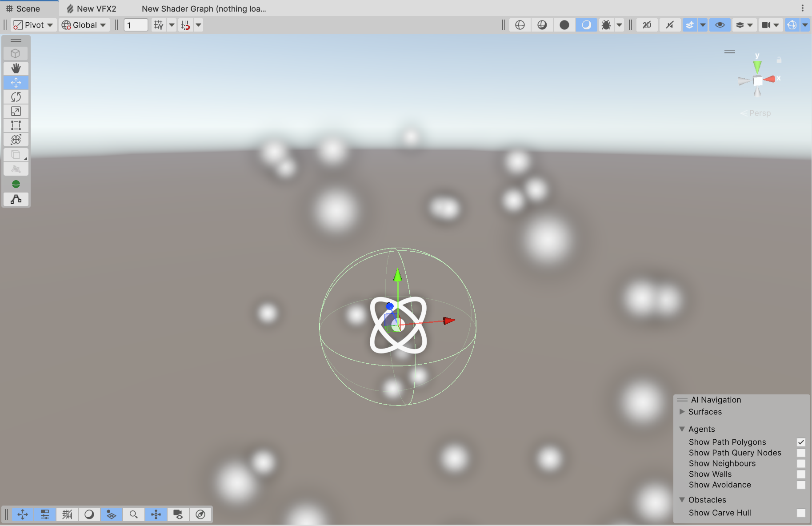This screenshot has width=812, height=526.
Task: Select unlit solid sphere draw mode
Action: pyautogui.click(x=564, y=25)
